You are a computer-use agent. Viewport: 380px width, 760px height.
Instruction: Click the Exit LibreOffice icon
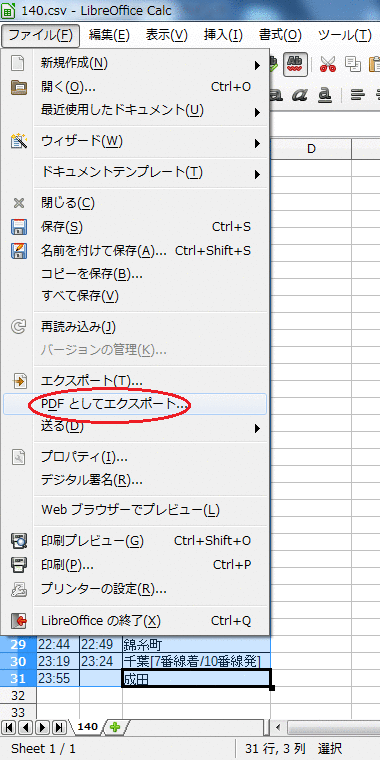click(18, 620)
